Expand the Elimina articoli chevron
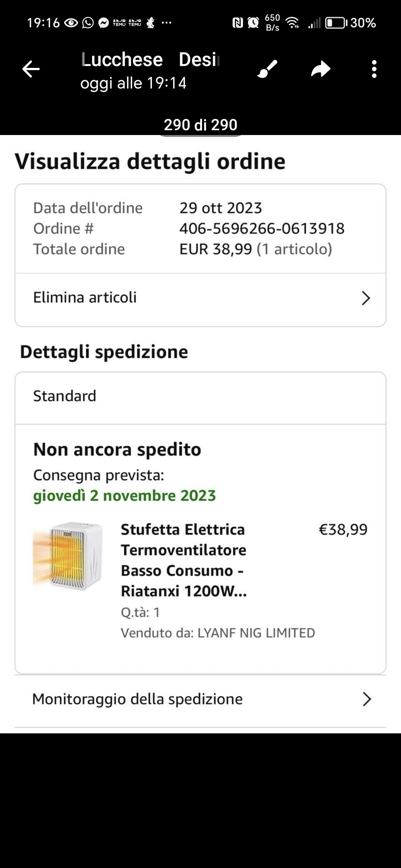Screen dimensions: 401x868 366,298
